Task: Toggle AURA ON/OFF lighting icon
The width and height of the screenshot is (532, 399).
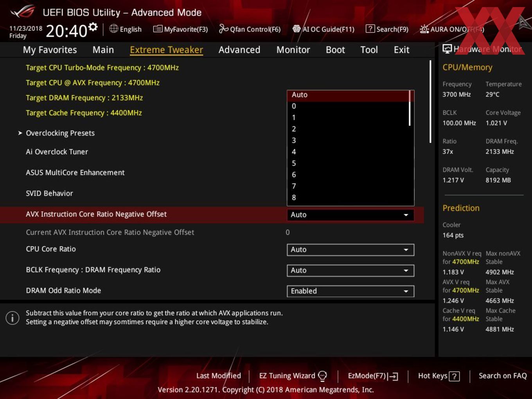Action: pyautogui.click(x=424, y=29)
